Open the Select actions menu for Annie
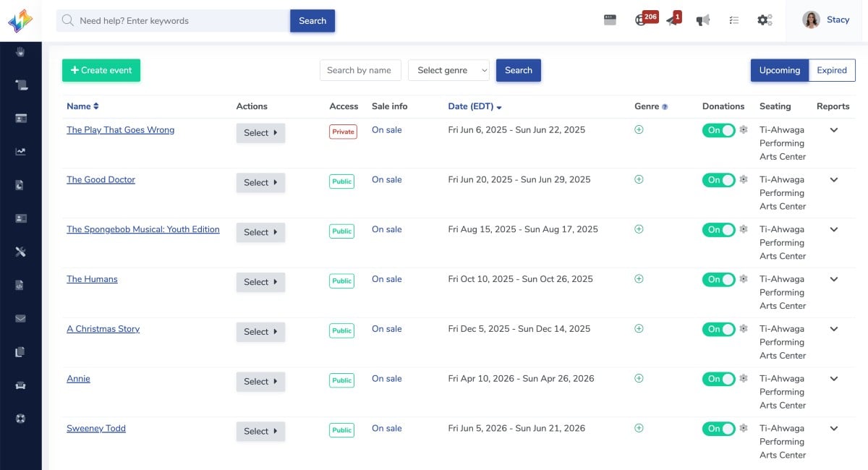The height and width of the screenshot is (470, 868). (260, 382)
